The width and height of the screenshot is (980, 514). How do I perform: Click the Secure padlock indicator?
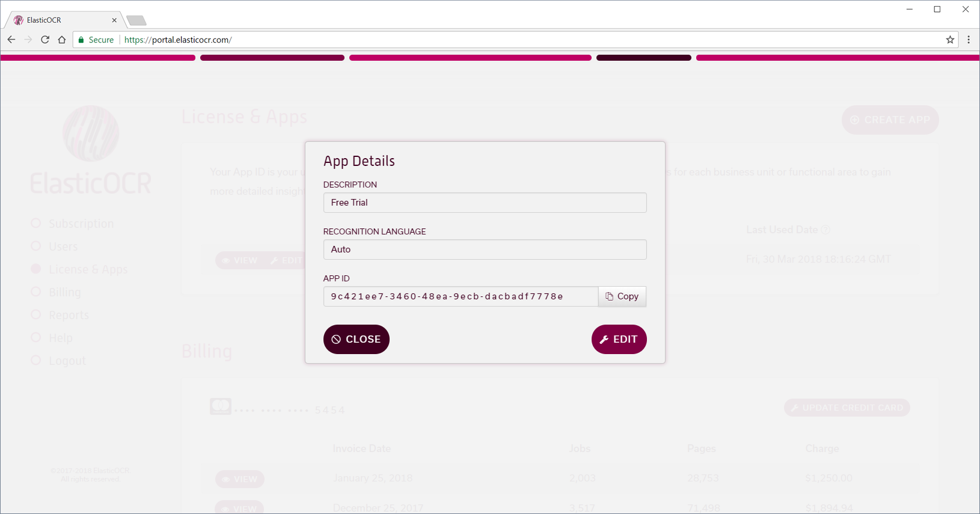tap(96, 40)
